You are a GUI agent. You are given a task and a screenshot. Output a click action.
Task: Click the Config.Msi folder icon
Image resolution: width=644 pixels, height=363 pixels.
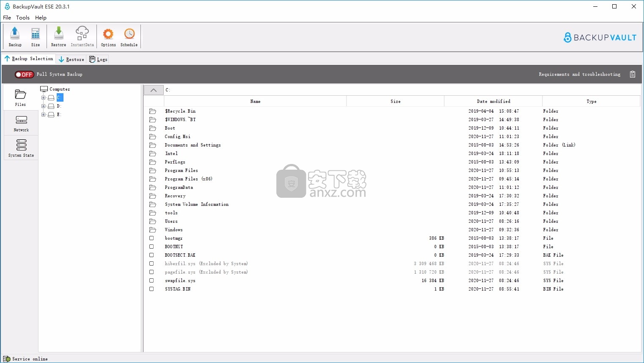point(153,137)
